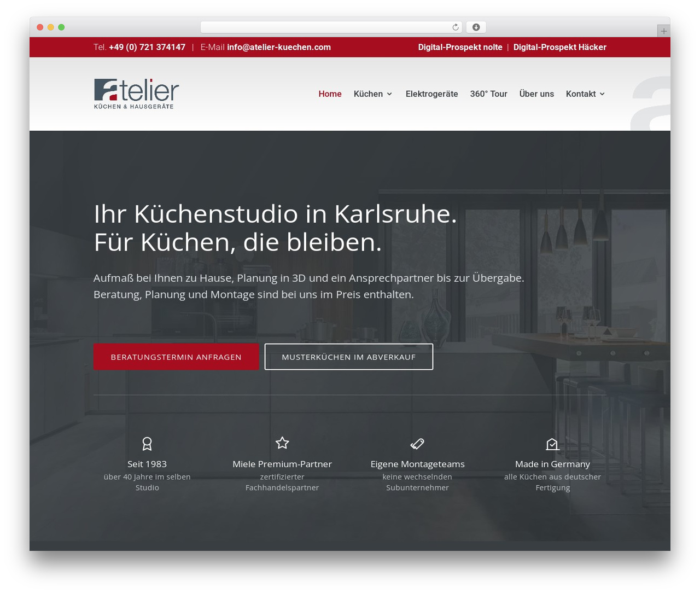Click the award ribbon icon above Seit 1983

pos(147,444)
